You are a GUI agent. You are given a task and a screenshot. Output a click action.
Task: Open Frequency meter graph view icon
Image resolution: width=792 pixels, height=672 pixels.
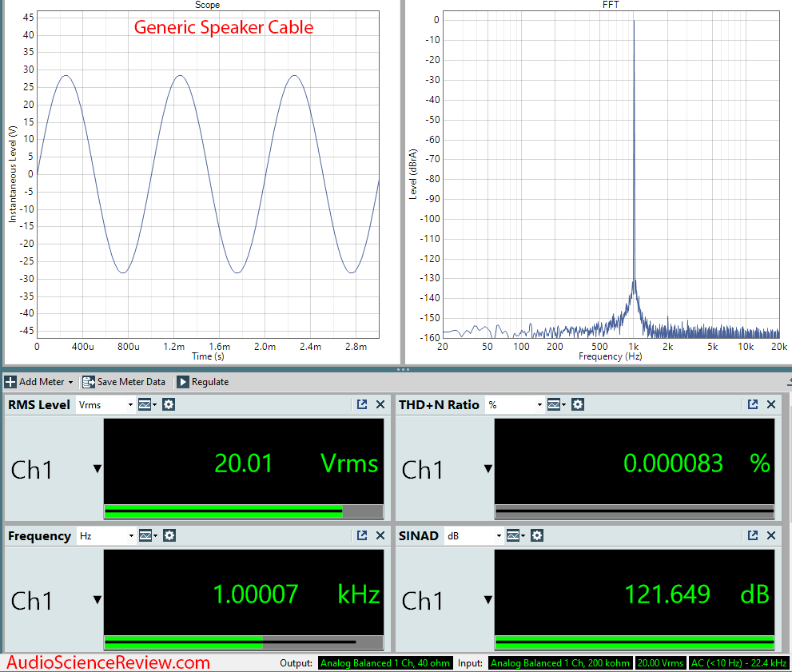[x=148, y=535]
